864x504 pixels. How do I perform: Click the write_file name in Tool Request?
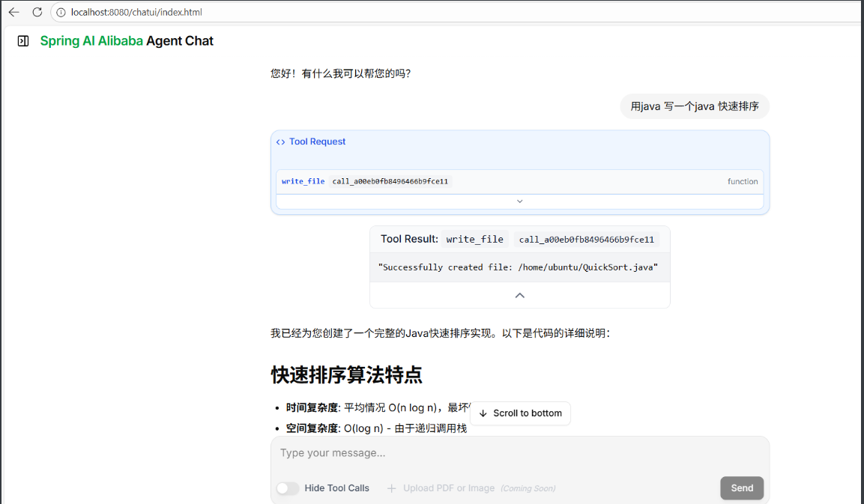303,181
